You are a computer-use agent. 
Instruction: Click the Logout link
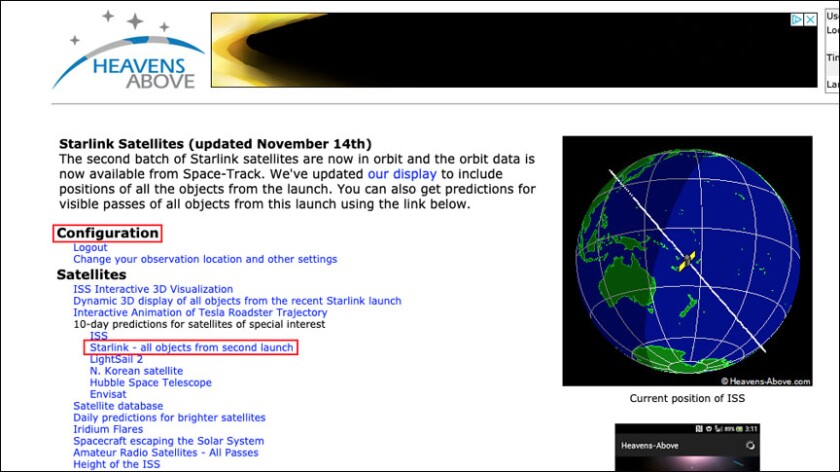pyautogui.click(x=90, y=247)
